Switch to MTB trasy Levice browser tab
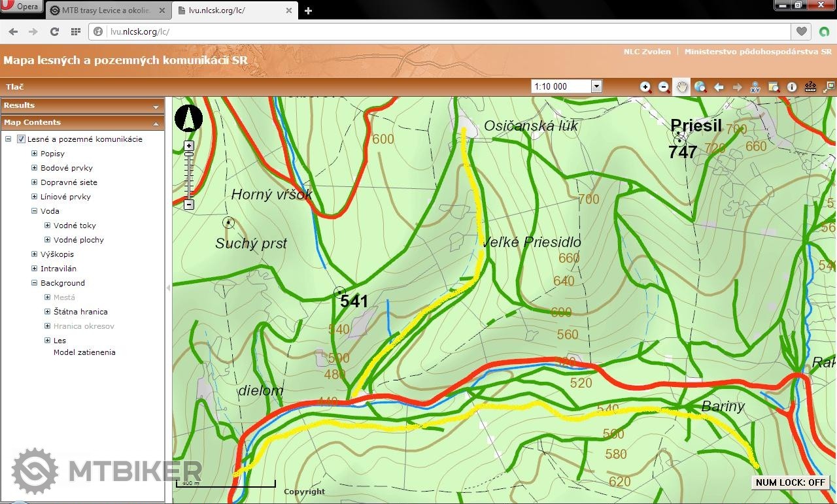 coord(105,10)
